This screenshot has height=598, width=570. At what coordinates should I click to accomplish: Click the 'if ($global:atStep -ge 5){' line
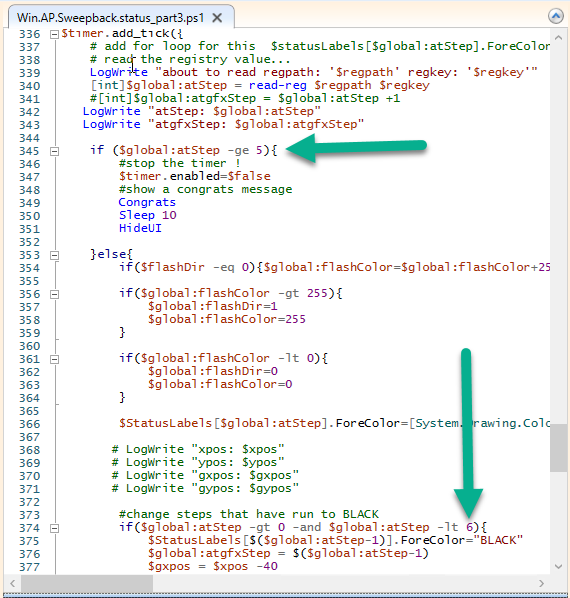(x=184, y=150)
